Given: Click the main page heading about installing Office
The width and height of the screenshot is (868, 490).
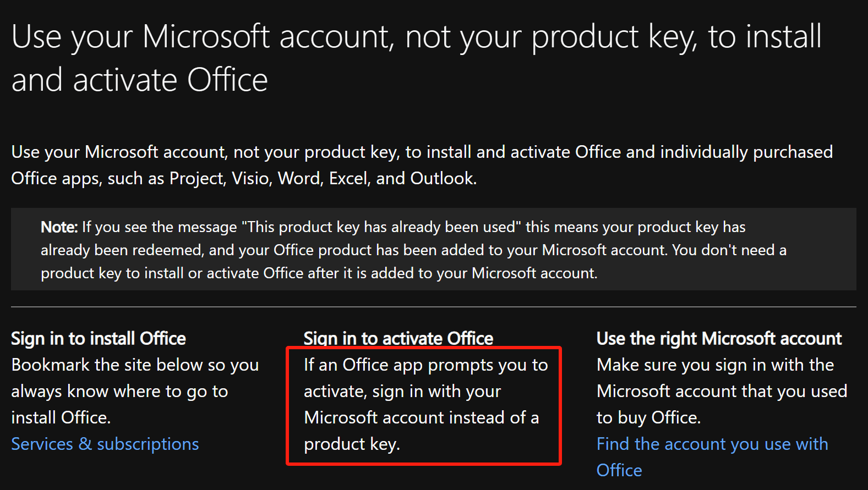Looking at the screenshot, I should 416,58.
